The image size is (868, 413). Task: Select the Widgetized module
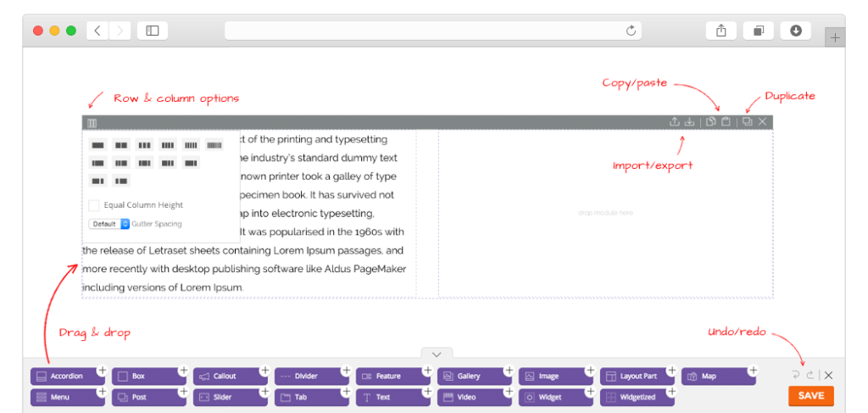(x=637, y=398)
